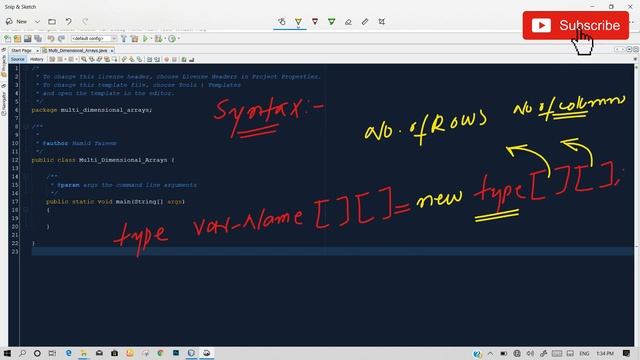Click the grayed-out Redo arrow icon
Screen dimensions: 640x360
coord(85,22)
